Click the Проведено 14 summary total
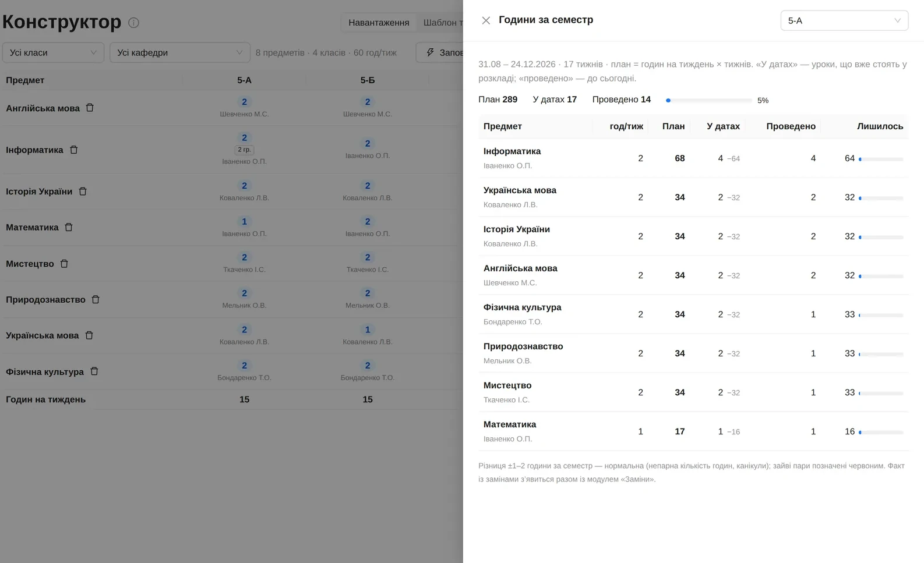 pos(621,100)
